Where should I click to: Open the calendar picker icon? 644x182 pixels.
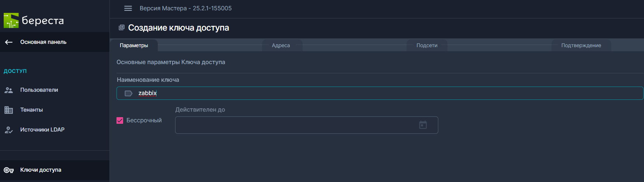click(423, 125)
